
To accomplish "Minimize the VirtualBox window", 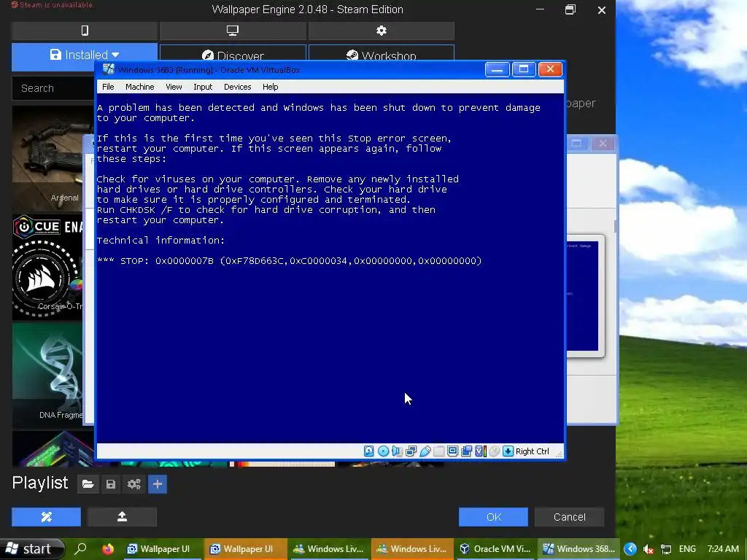I will 498,69.
